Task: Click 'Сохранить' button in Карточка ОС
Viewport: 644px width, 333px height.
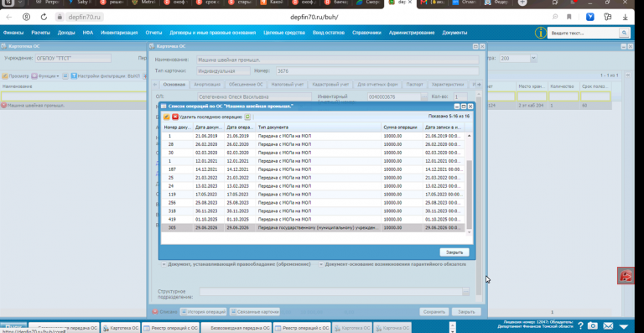Action: point(434,312)
